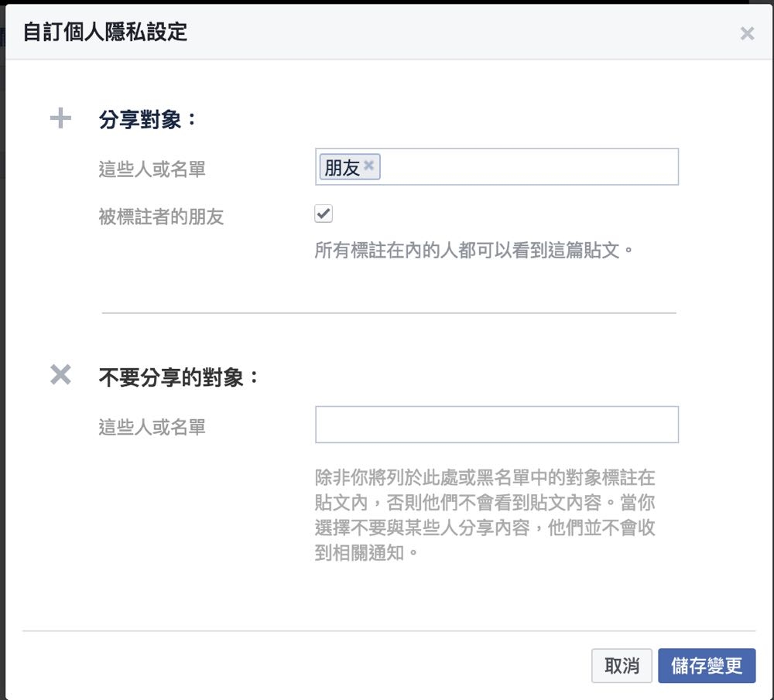This screenshot has height=700, width=774.
Task: Click 這些人或名單 label under 不要分享的對象
Action: point(152,426)
